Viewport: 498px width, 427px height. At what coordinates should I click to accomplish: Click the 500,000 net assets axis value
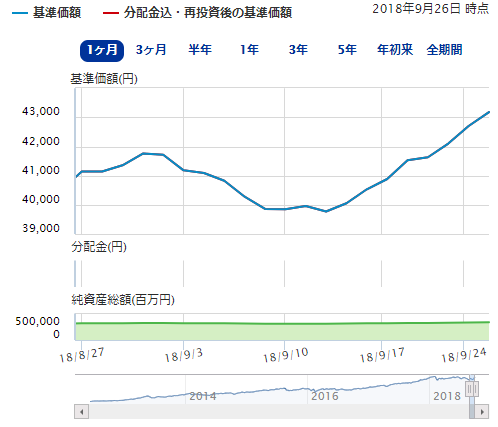point(38,321)
